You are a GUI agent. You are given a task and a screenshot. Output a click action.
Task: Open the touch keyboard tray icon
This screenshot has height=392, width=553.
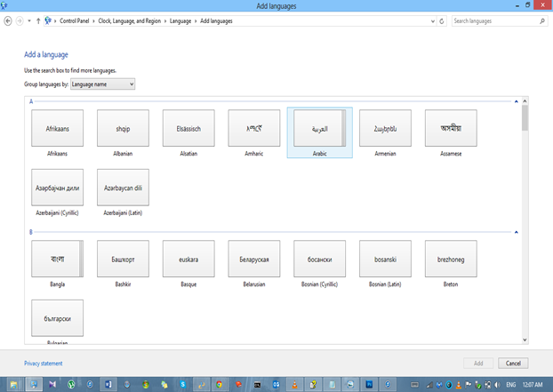coord(414,385)
